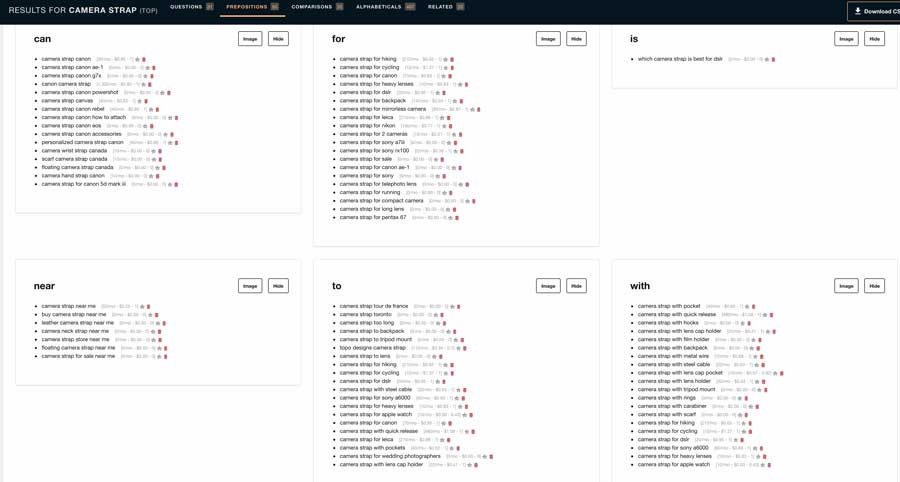
Task: Open keyword 'camera strap canon g7x'
Action: 71,76
